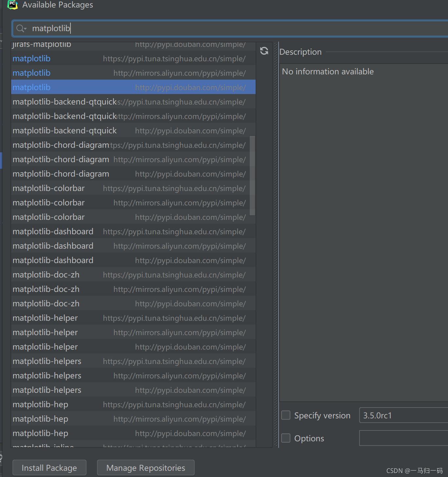This screenshot has height=477, width=448.
Task: Select matplotlib-dashboard from tsinghua repository
Action: [133, 232]
